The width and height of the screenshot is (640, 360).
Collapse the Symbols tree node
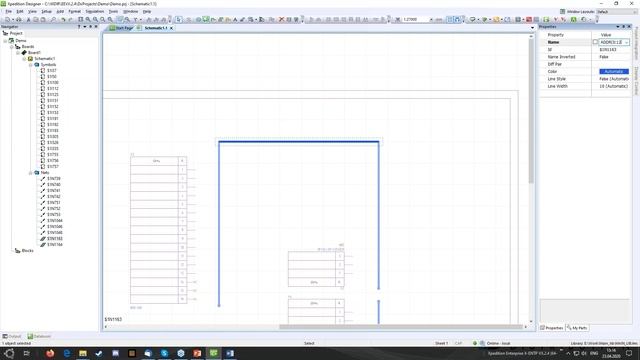point(31,65)
